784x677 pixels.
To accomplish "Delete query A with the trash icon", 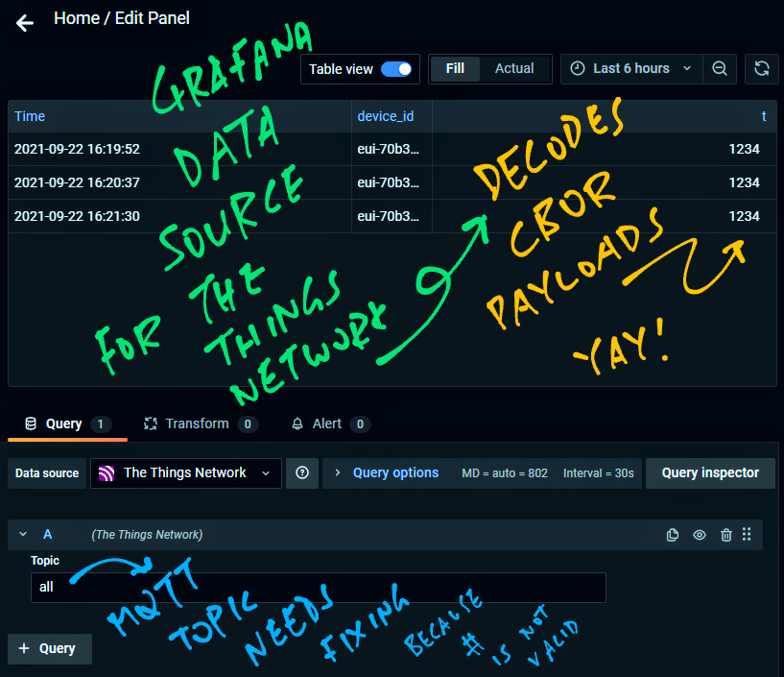I will click(726, 535).
